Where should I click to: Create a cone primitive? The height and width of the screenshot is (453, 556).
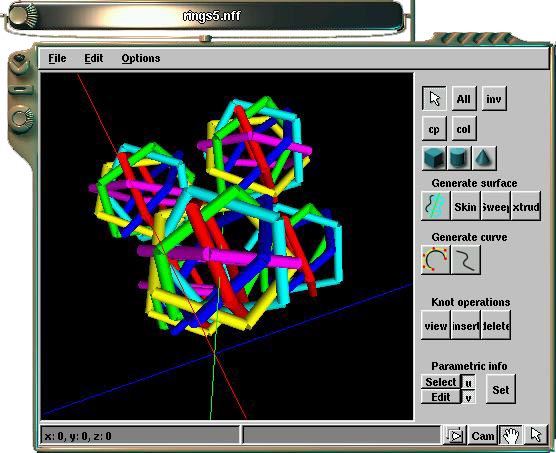484,158
